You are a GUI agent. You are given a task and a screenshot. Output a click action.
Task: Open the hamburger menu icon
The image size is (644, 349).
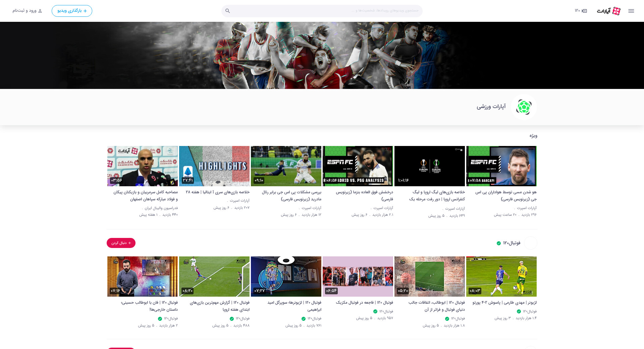[631, 11]
